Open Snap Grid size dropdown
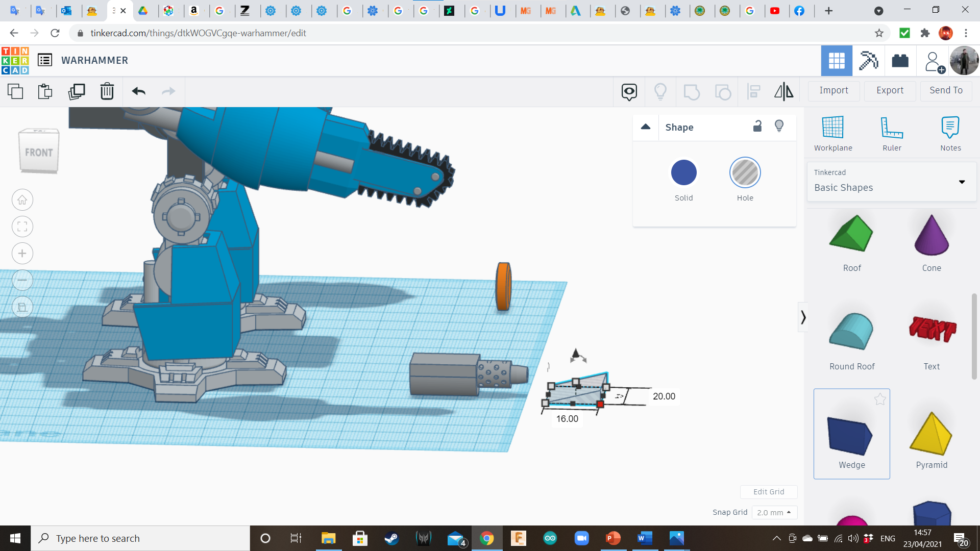The height and width of the screenshot is (551, 980). point(774,512)
